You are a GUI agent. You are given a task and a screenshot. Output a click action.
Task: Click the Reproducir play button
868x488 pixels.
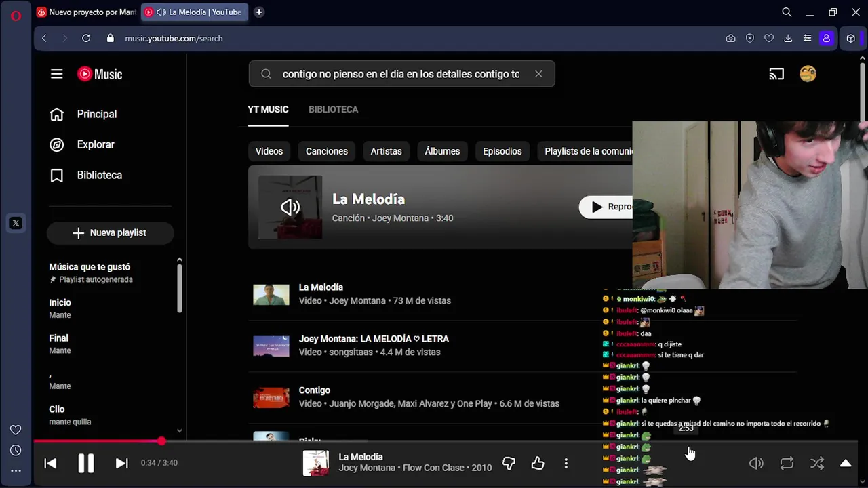(606, 207)
